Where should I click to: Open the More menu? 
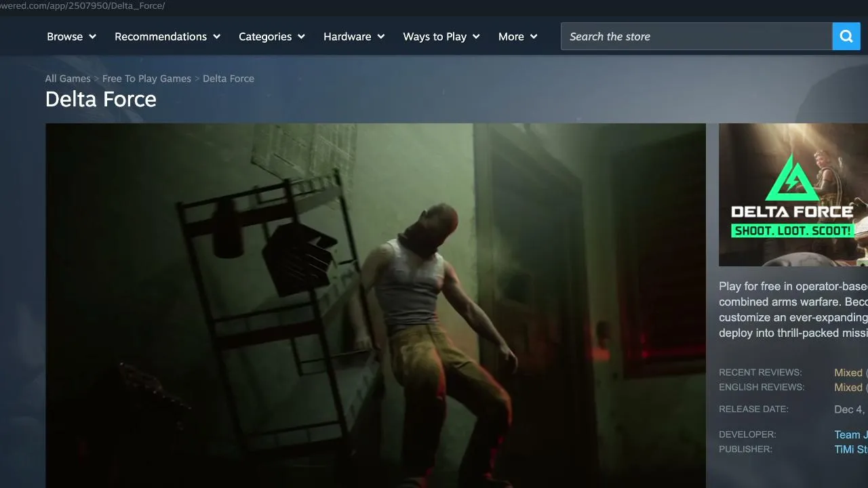click(x=518, y=37)
